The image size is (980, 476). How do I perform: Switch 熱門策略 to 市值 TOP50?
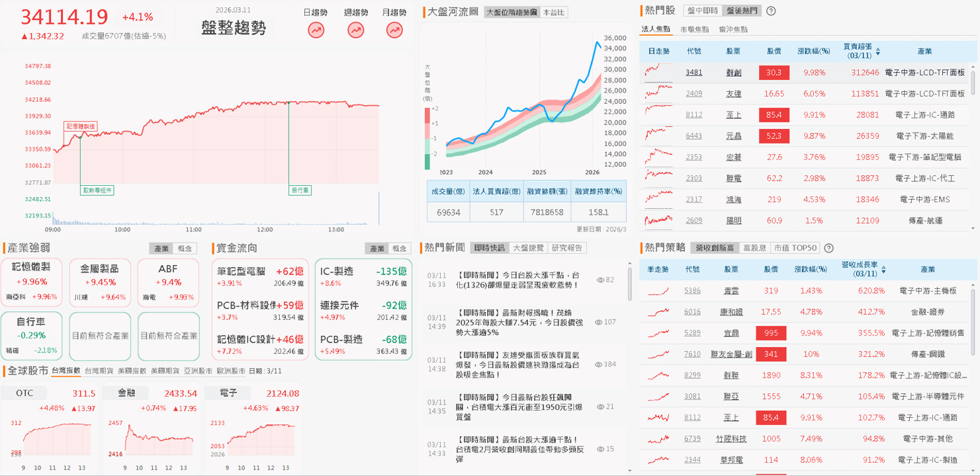tap(795, 248)
